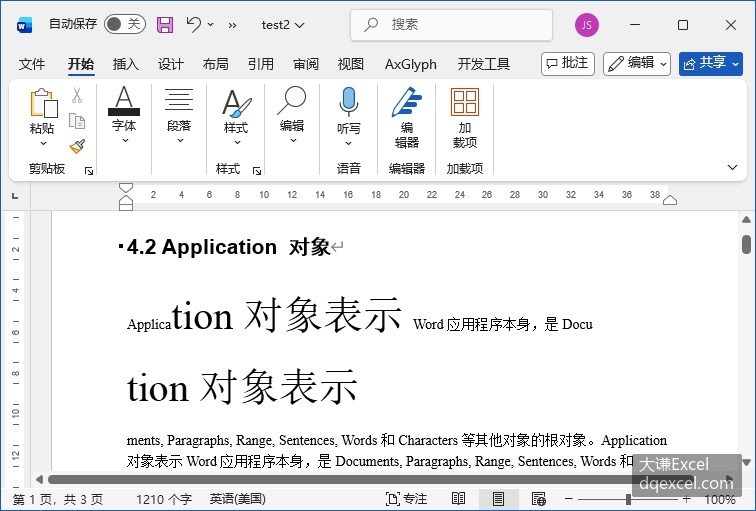This screenshot has width=756, height=511.
Task: Toggle 专注 focus mode
Action: (406, 499)
